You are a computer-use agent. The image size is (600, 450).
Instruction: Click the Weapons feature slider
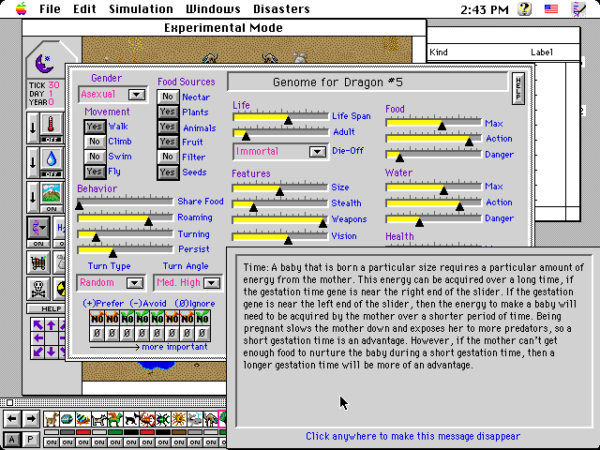280,220
